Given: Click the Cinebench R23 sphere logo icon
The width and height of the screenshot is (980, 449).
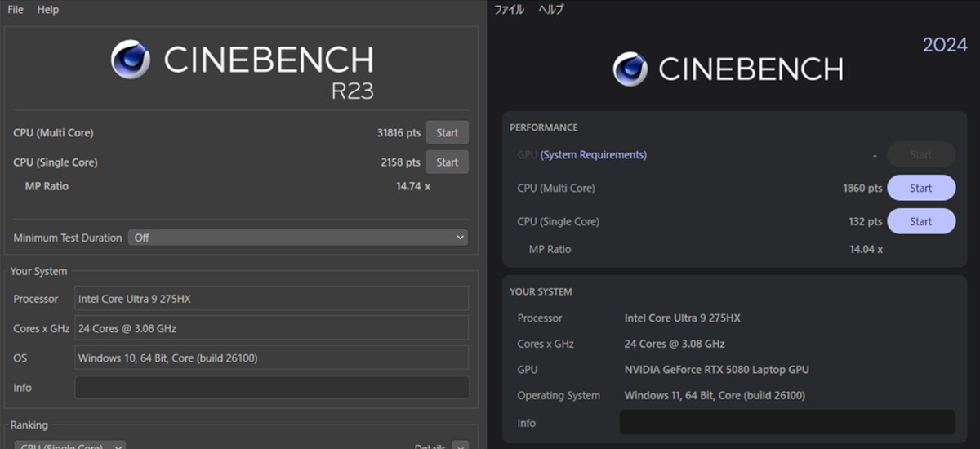Looking at the screenshot, I should tap(131, 60).
